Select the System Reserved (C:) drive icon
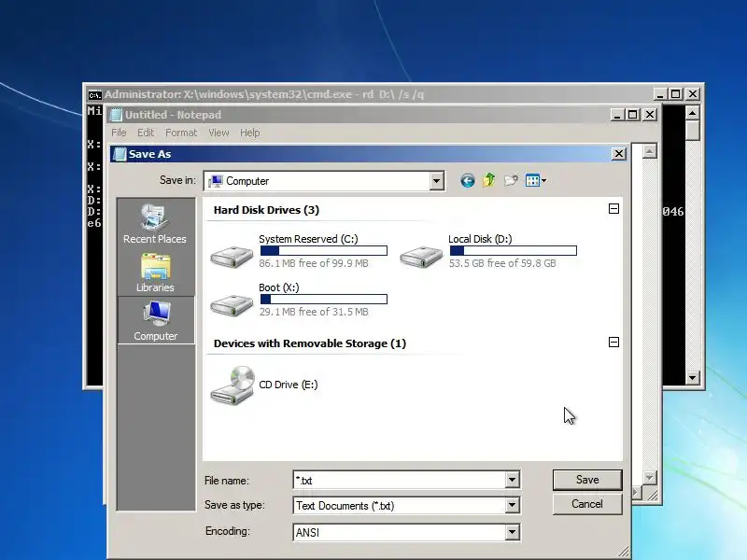Viewport: 747px width, 560px height. point(232,258)
